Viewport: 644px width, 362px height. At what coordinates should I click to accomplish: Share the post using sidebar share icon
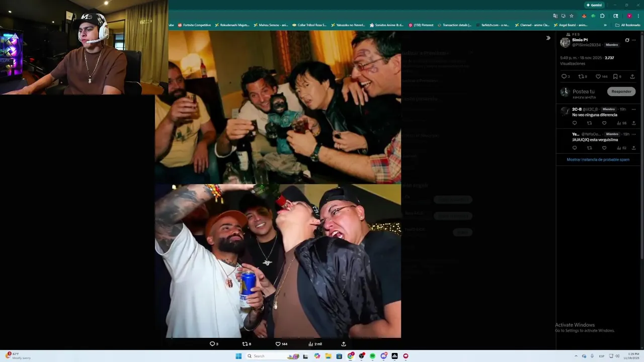click(632, 76)
